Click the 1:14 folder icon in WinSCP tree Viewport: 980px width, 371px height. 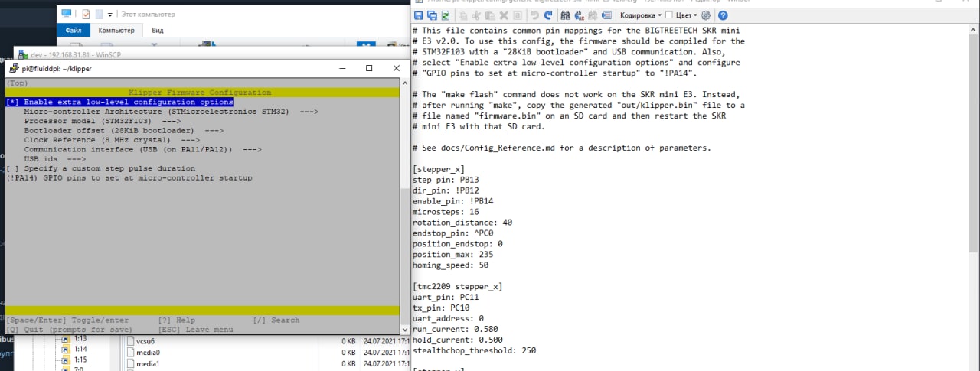coord(66,348)
